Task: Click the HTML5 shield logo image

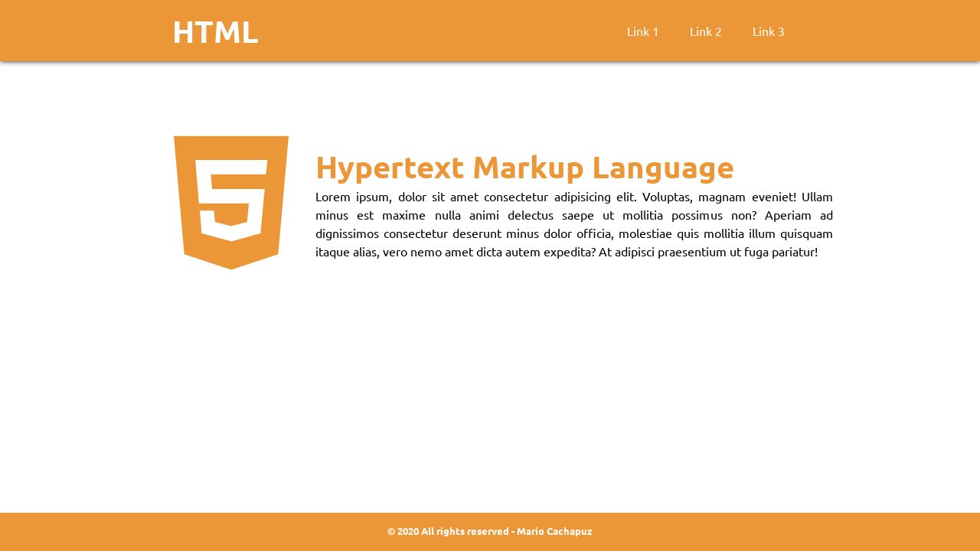Action: click(231, 203)
